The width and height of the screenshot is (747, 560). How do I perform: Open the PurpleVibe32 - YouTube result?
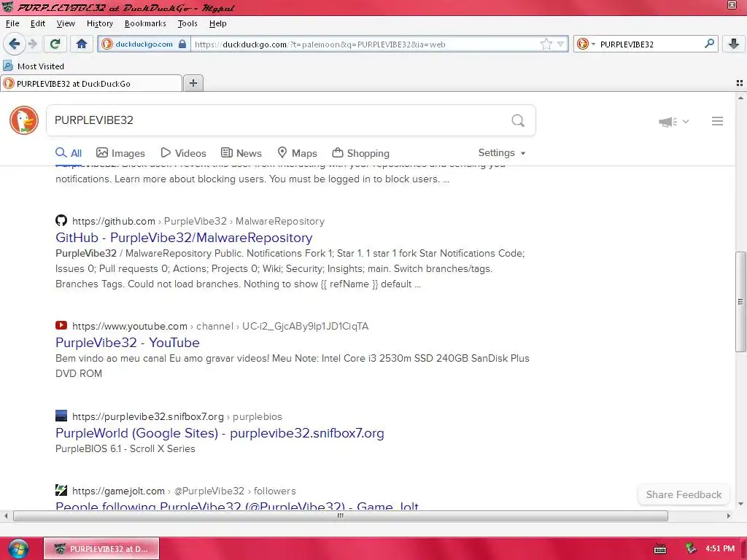(x=127, y=343)
